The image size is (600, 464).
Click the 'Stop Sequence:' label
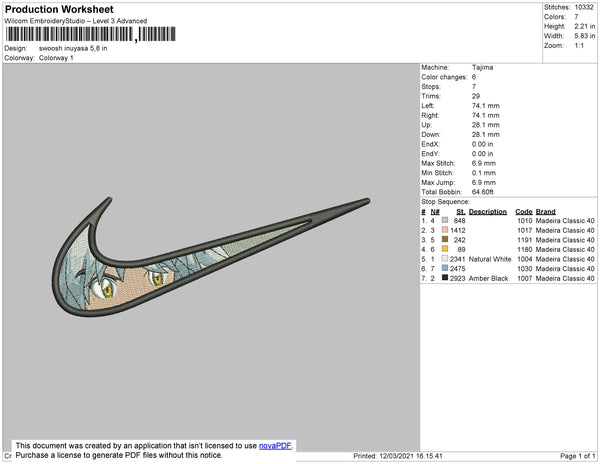[x=445, y=202]
